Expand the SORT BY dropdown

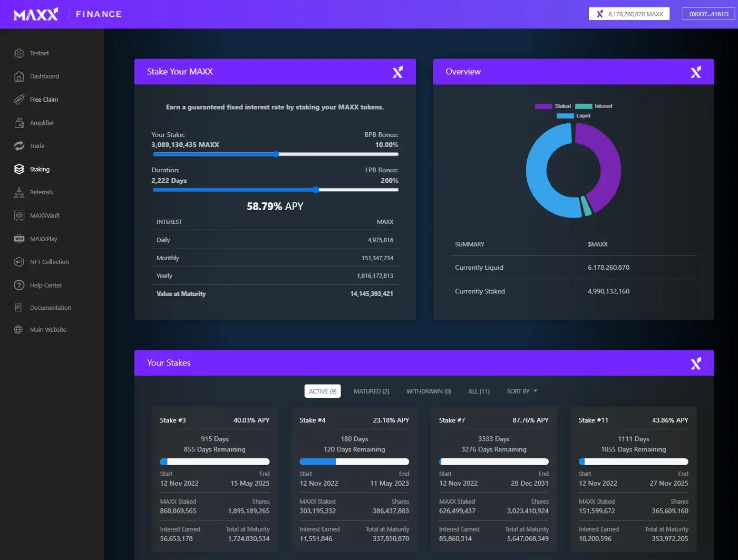point(522,391)
